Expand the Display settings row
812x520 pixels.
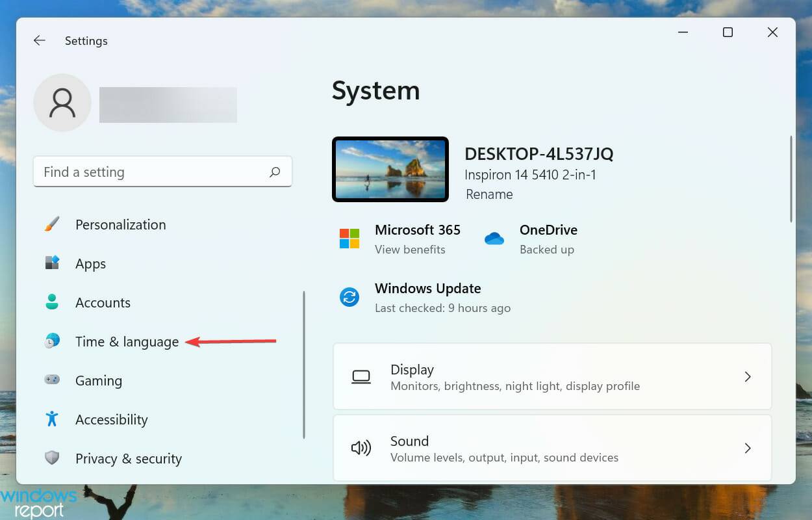click(552, 376)
